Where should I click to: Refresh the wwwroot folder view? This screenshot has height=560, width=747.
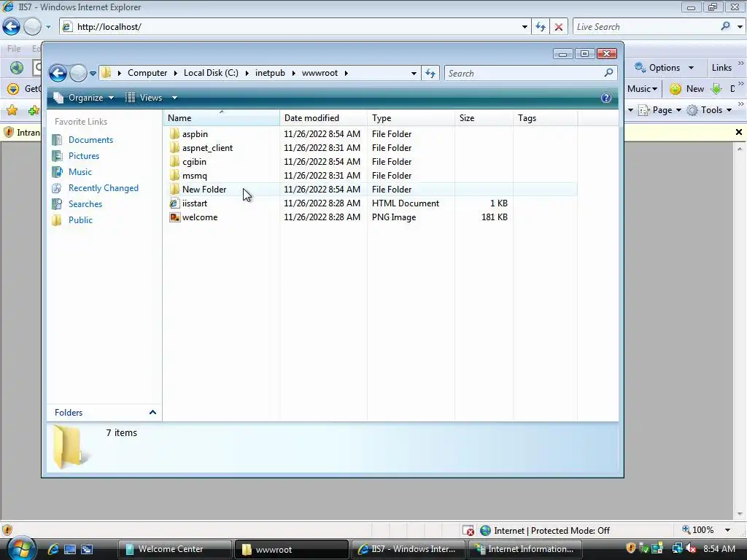[x=430, y=74]
